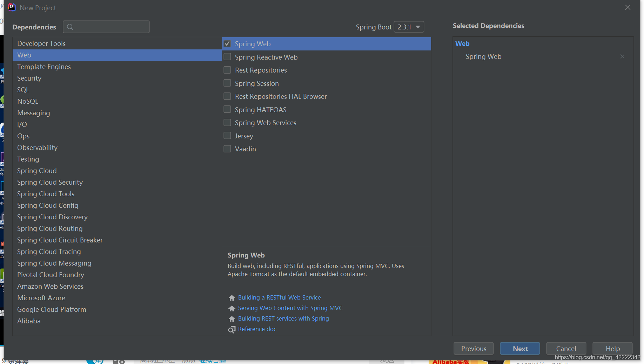This screenshot has height=364, width=644.
Task: Select Spring Cloud Security category
Action: (117, 182)
